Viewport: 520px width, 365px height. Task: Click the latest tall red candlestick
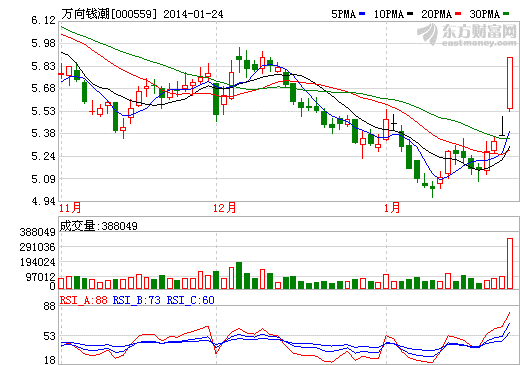click(x=510, y=83)
